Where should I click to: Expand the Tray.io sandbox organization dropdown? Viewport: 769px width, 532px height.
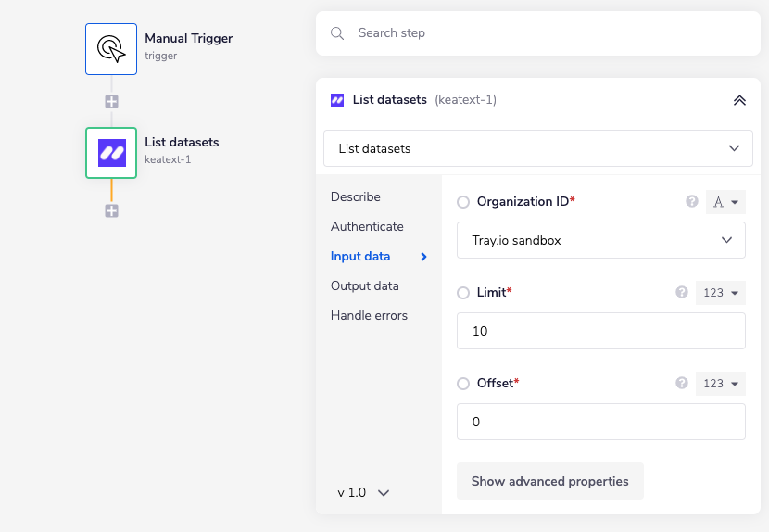[x=600, y=240]
